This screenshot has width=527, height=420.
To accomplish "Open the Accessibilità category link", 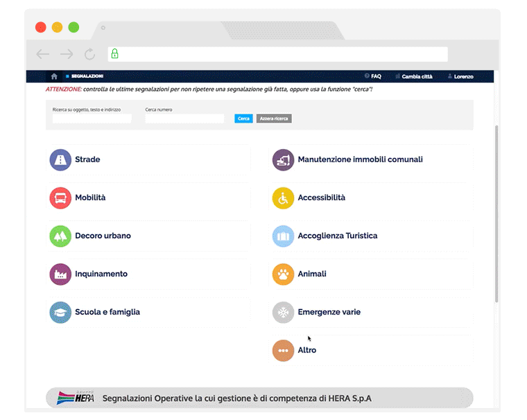I will tap(321, 198).
